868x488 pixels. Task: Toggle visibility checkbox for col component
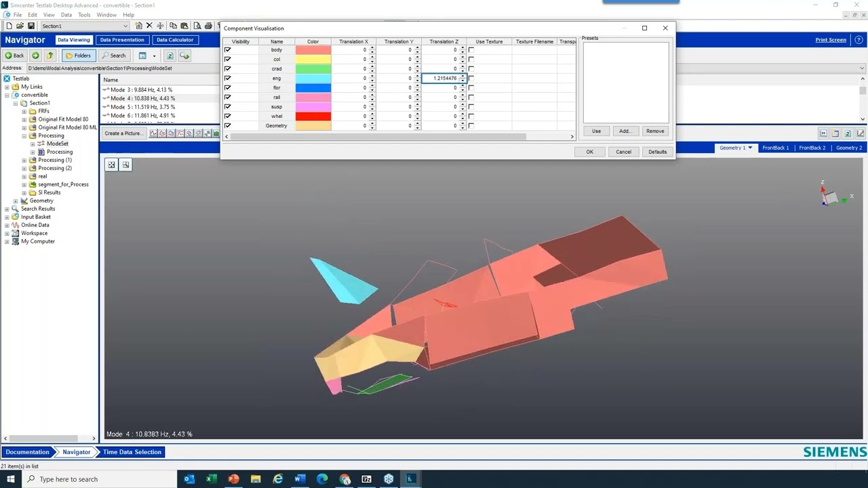(227, 59)
